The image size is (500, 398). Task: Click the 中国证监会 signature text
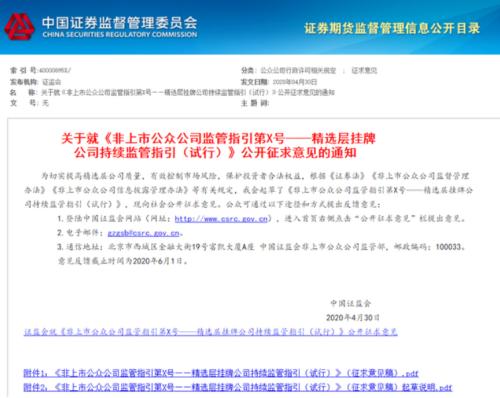coord(351,303)
